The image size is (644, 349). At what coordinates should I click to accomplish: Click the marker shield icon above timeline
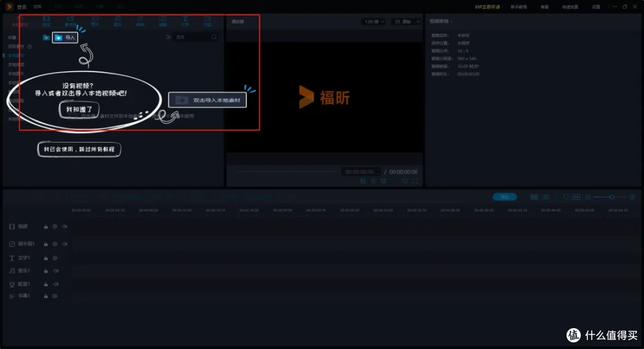pos(565,197)
